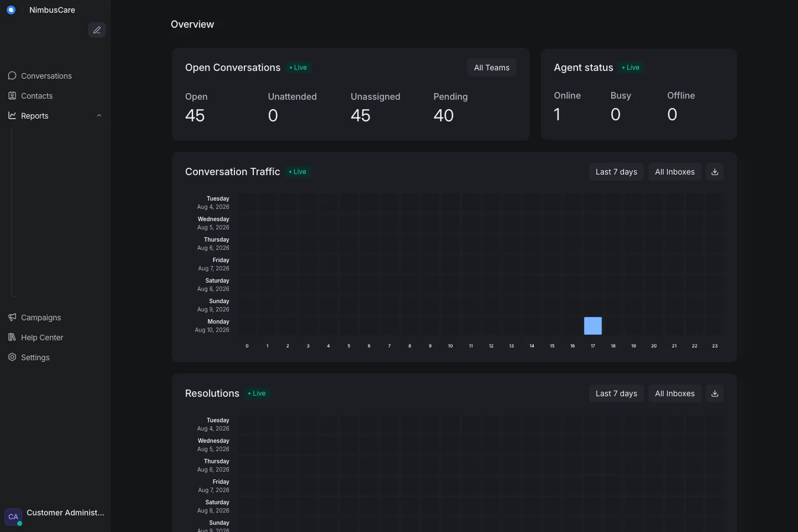Click the Overview page heading

pyautogui.click(x=192, y=24)
